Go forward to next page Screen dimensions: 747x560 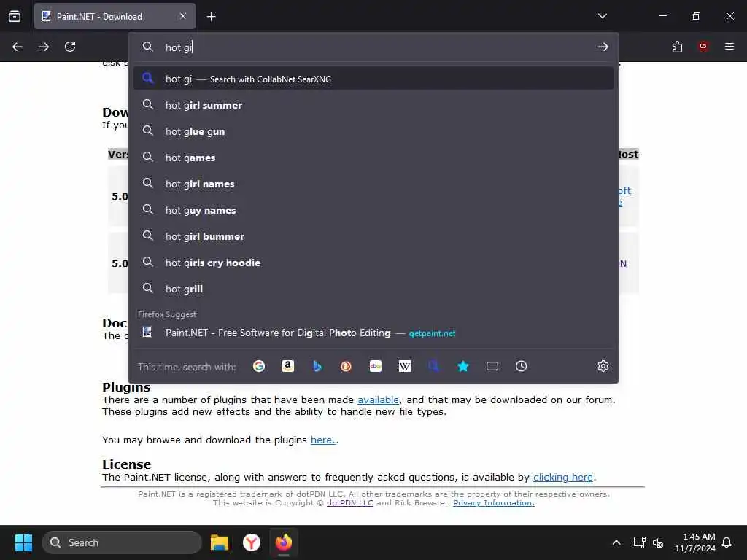tap(44, 47)
